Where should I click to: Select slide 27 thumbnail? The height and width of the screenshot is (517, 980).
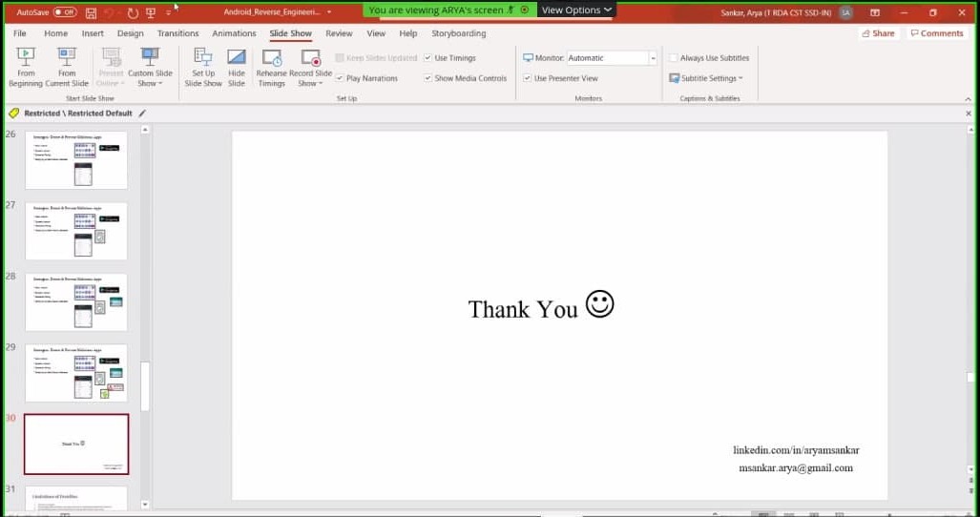[x=76, y=231]
